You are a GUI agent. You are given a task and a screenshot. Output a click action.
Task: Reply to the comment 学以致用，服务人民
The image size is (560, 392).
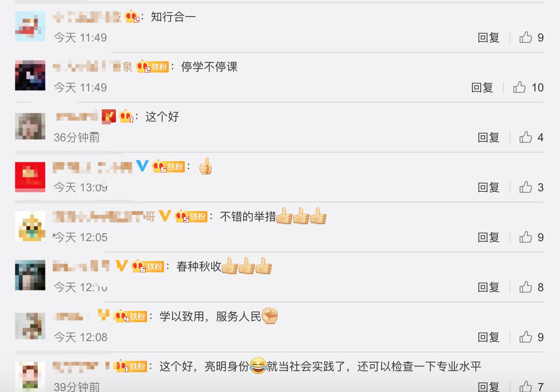point(488,337)
